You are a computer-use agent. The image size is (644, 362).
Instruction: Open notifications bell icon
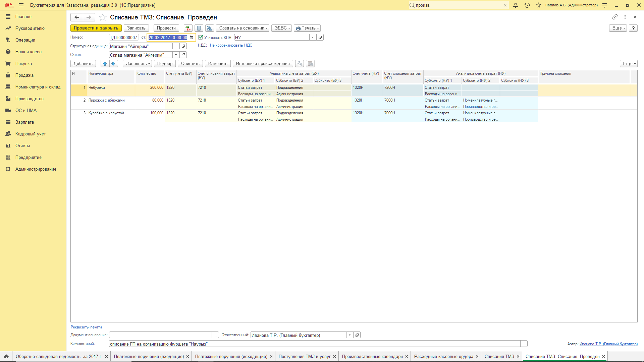pyautogui.click(x=516, y=5)
